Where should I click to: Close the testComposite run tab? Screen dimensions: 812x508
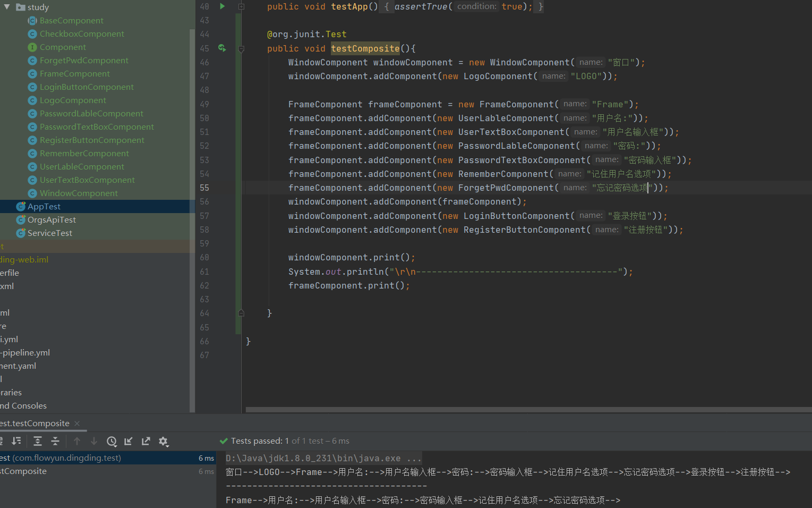[x=77, y=424]
